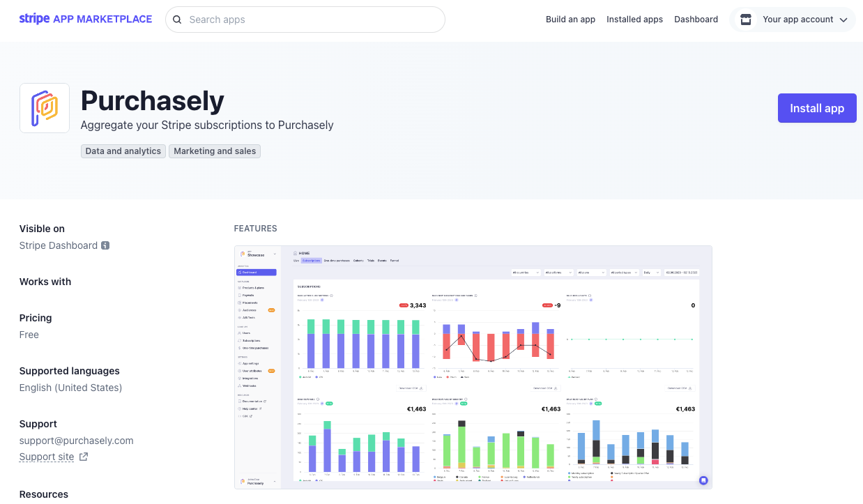This screenshot has width=863, height=504.
Task: Select the Marketing and sales category tag
Action: click(215, 151)
